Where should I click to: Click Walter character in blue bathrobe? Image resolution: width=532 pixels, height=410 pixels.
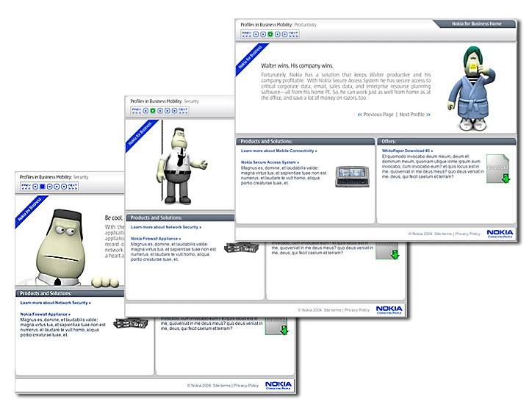472,88
